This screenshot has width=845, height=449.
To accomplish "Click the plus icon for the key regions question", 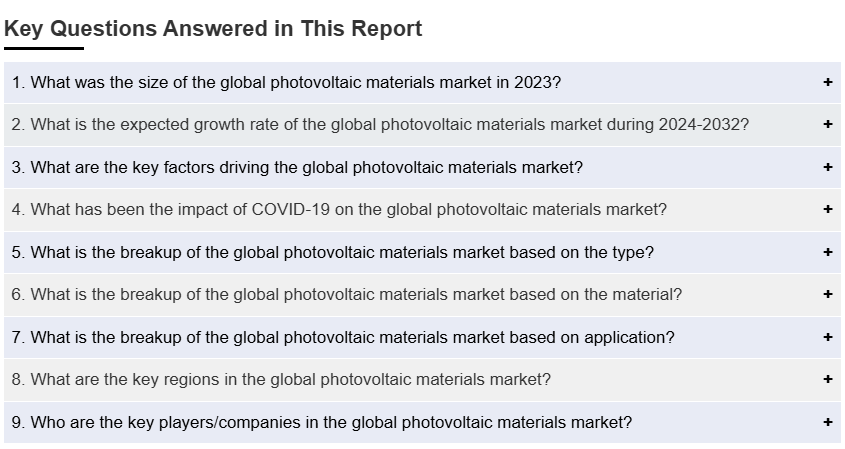I will pos(828,380).
